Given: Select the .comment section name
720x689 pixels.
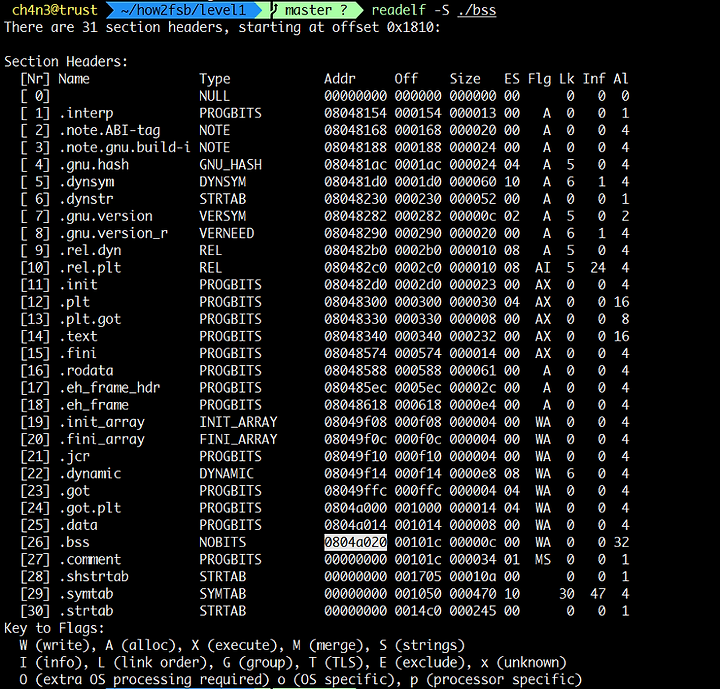Looking at the screenshot, I should click(x=90, y=559).
